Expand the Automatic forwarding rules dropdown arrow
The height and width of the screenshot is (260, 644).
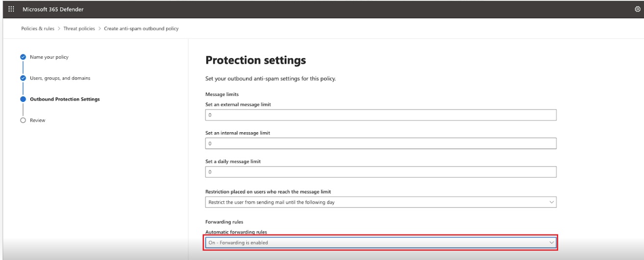point(551,242)
